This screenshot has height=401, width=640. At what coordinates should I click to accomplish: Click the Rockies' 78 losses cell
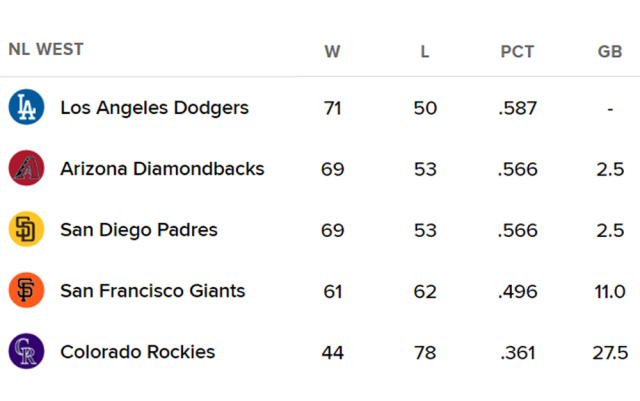(x=425, y=352)
